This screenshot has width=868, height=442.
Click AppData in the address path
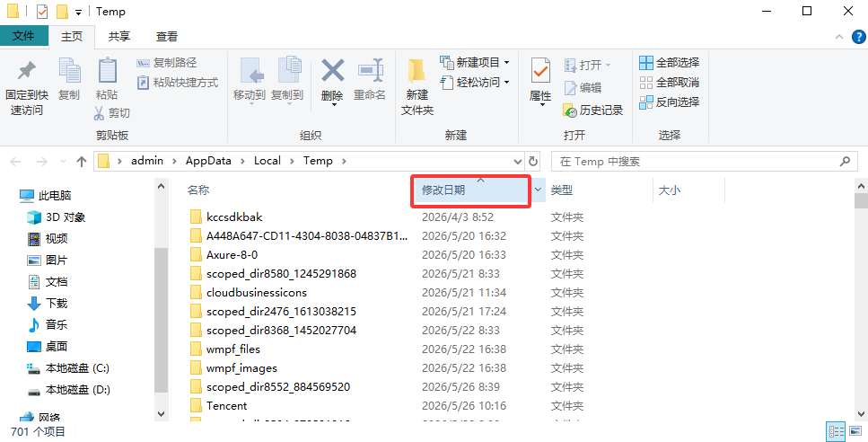(x=208, y=161)
